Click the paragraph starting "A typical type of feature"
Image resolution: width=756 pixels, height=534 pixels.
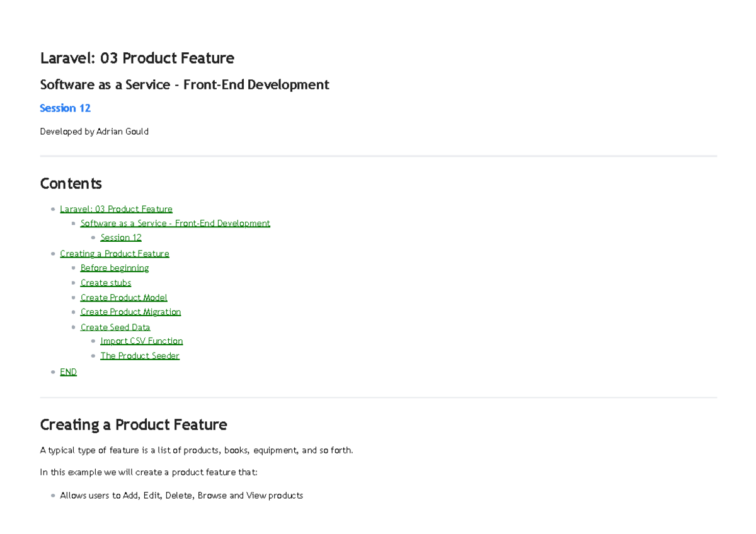pos(196,450)
